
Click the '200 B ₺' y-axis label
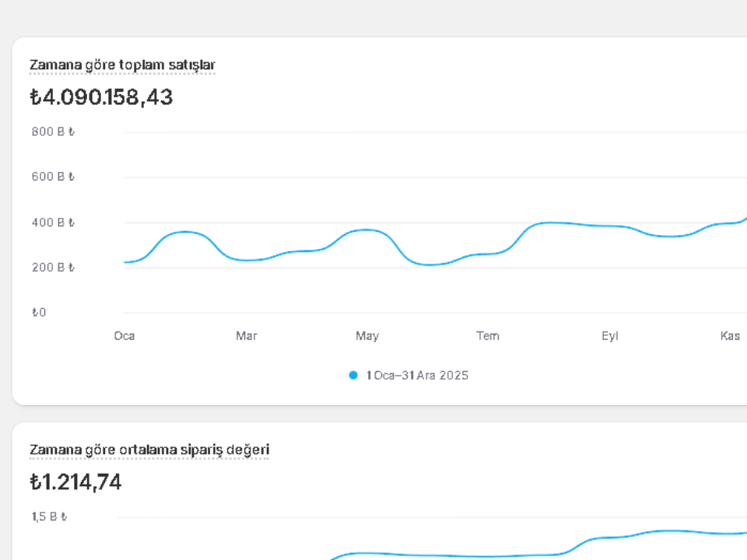(53, 267)
